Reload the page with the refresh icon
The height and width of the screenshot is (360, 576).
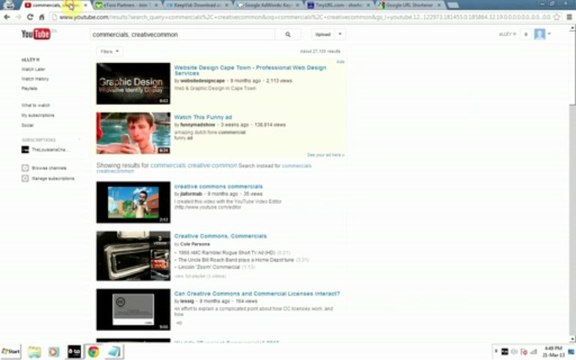pos(30,17)
